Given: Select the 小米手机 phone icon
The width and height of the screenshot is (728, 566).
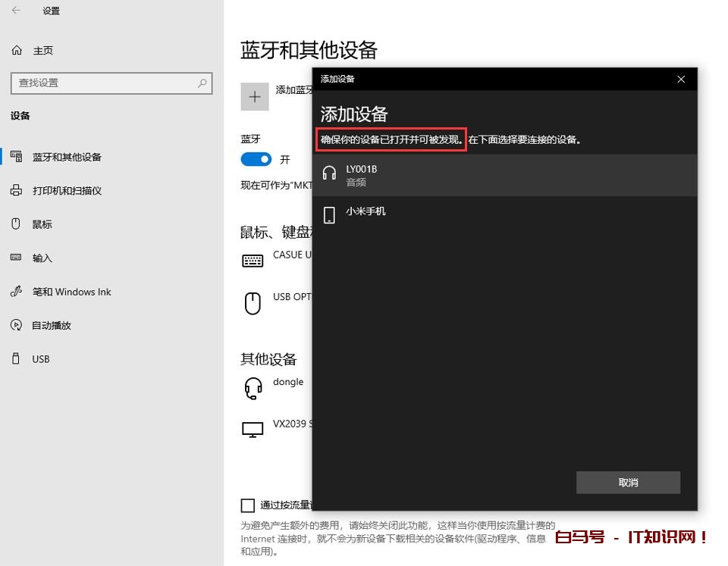Looking at the screenshot, I should [329, 215].
